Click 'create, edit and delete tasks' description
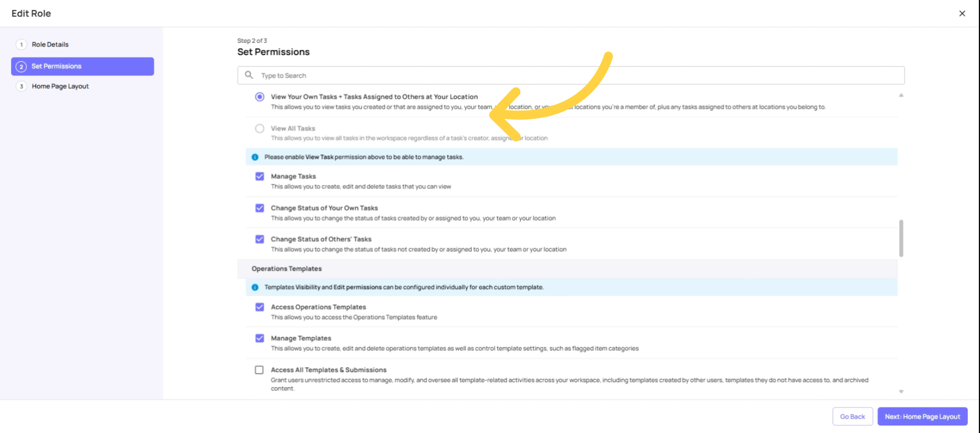 [361, 187]
